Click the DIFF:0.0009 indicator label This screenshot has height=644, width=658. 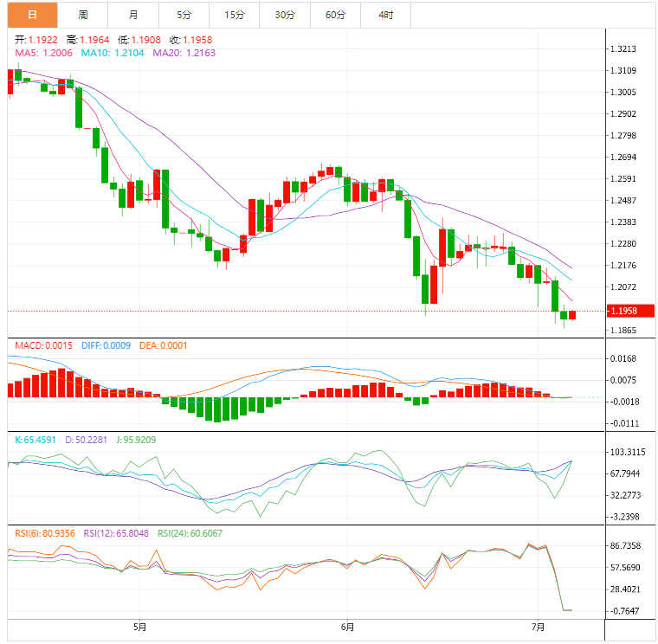106,345
